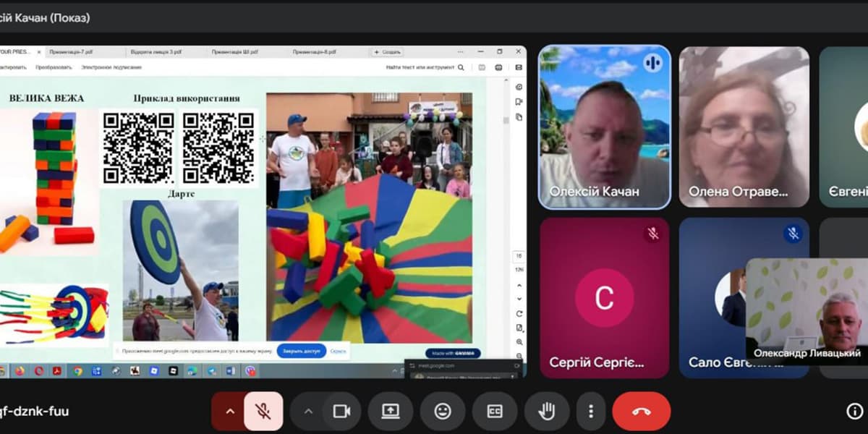Click the Создать new tab button
The image size is (868, 434).
pos(387,52)
